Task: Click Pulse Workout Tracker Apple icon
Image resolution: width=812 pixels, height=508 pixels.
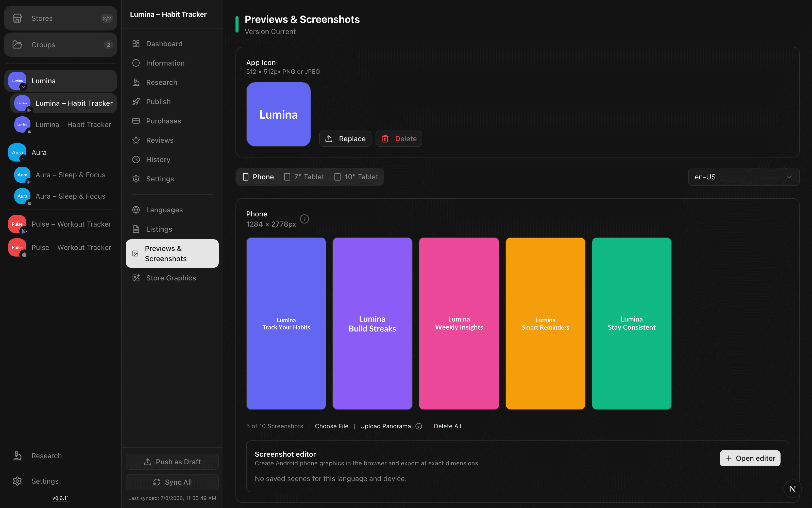Action: (x=17, y=248)
